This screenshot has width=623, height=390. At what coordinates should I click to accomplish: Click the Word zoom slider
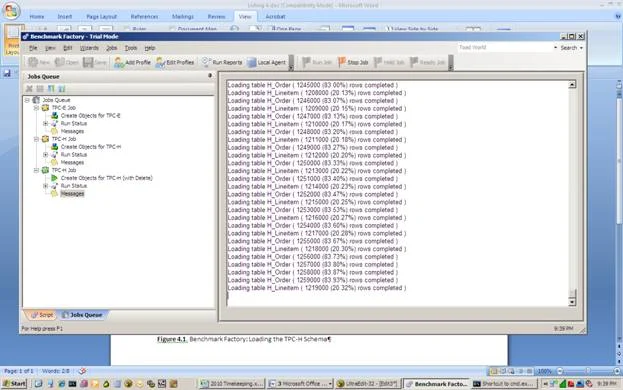tap(588, 371)
